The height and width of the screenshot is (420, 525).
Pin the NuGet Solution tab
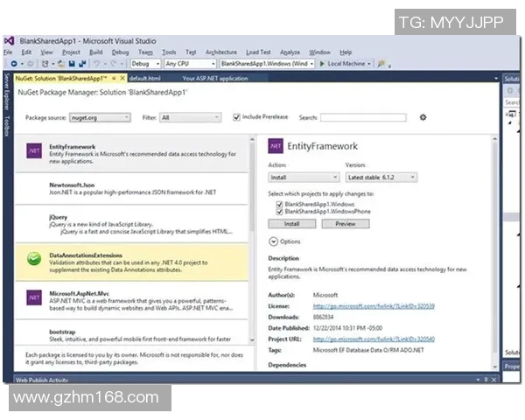click(114, 79)
